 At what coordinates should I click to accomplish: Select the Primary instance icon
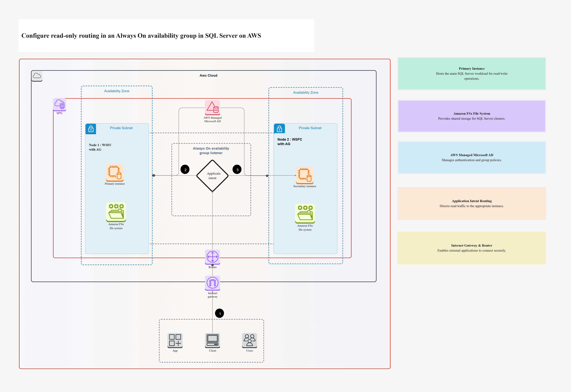(115, 173)
